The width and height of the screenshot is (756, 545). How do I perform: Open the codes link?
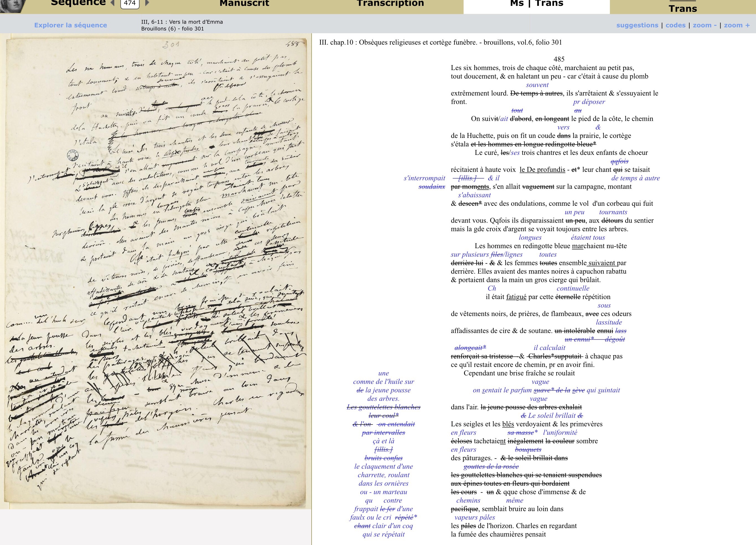(x=675, y=25)
